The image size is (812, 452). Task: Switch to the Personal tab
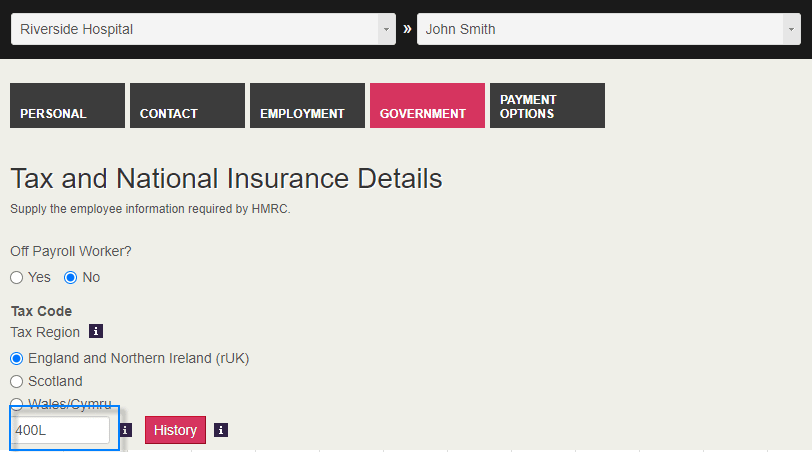pos(67,106)
